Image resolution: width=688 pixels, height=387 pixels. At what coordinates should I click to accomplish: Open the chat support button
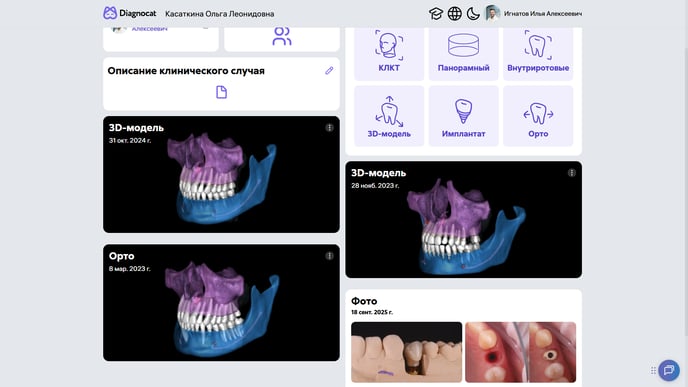(669, 370)
